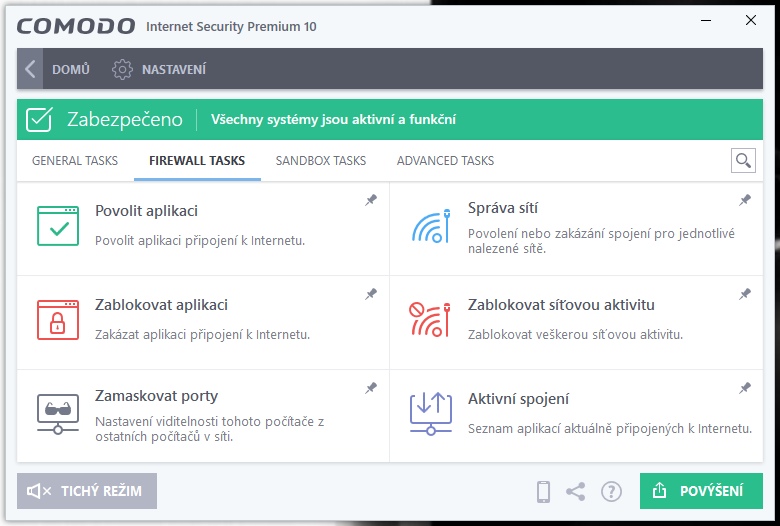The height and width of the screenshot is (526, 780).
Task: Click the Zablokovat aplikaci padlock icon
Action: (x=57, y=319)
